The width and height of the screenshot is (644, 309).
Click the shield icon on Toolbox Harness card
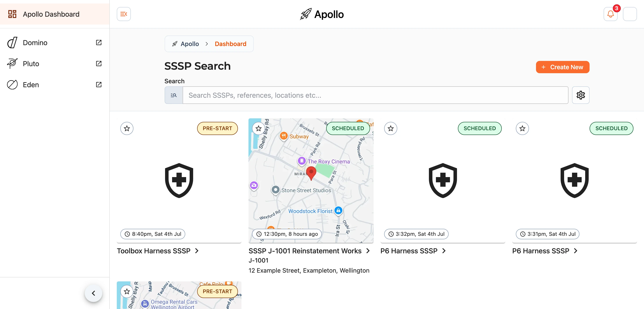pyautogui.click(x=179, y=180)
